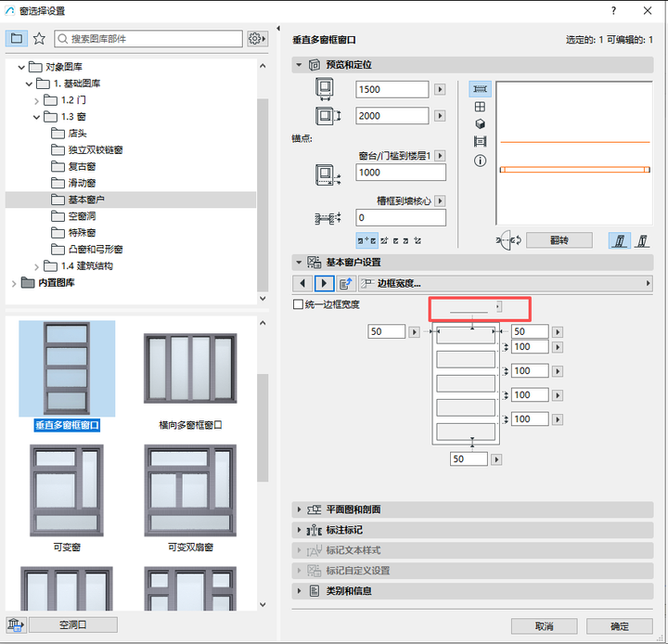
Task: Open the 边框宽度... page dropdown
Action: (506, 283)
